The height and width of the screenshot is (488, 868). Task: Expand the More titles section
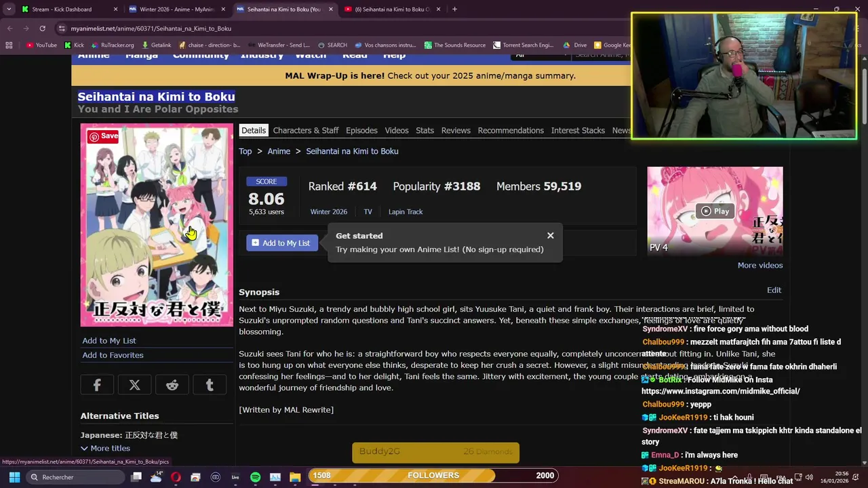click(x=105, y=448)
